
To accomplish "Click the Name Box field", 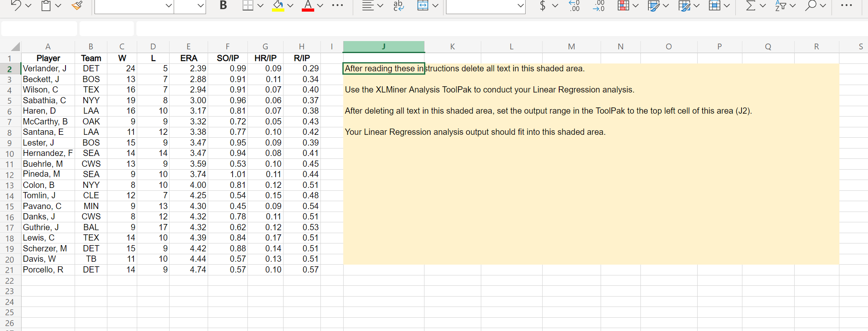I will coord(39,29).
